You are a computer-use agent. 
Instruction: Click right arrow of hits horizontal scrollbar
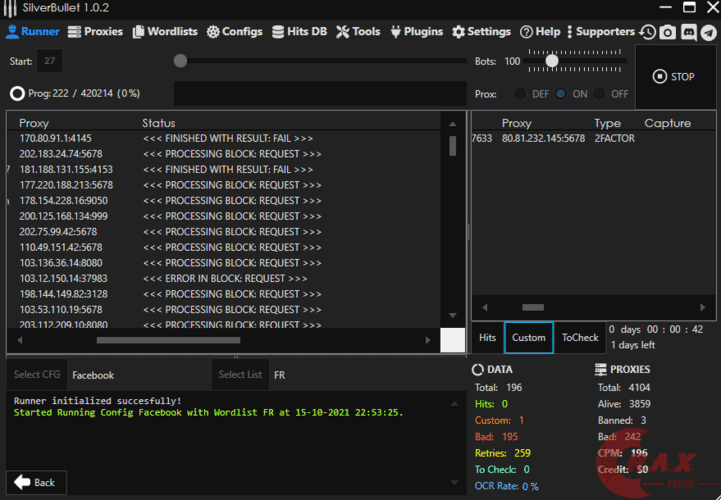[x=701, y=307]
